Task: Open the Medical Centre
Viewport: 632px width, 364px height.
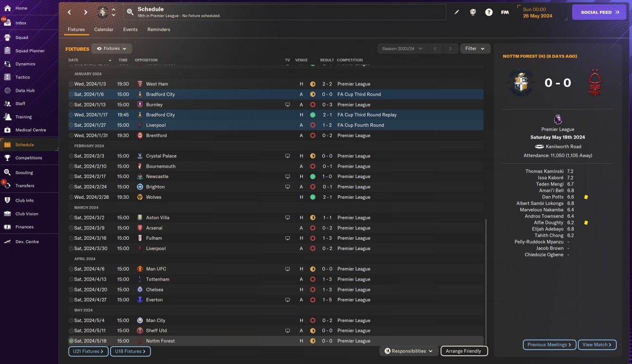Action: tap(31, 130)
